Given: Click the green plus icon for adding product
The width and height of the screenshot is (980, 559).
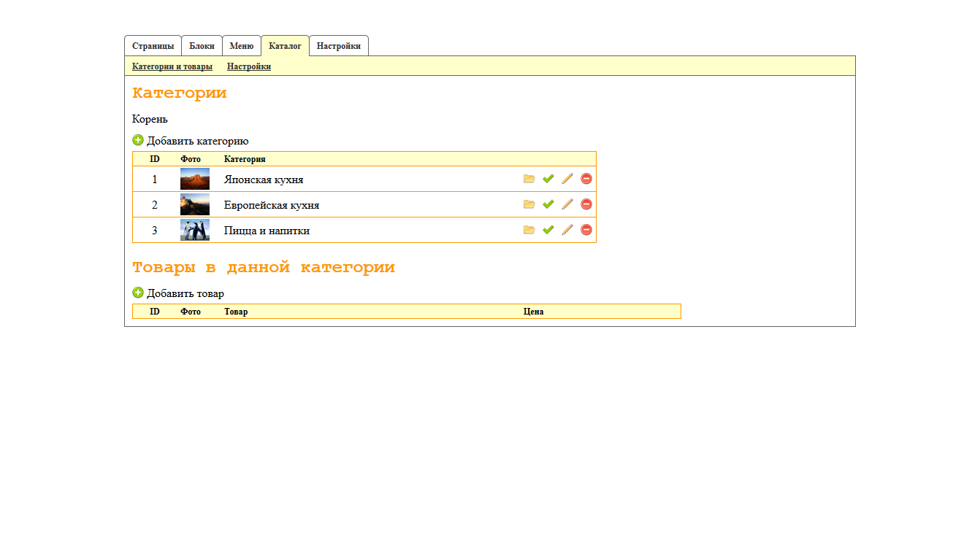Looking at the screenshot, I should [x=138, y=293].
